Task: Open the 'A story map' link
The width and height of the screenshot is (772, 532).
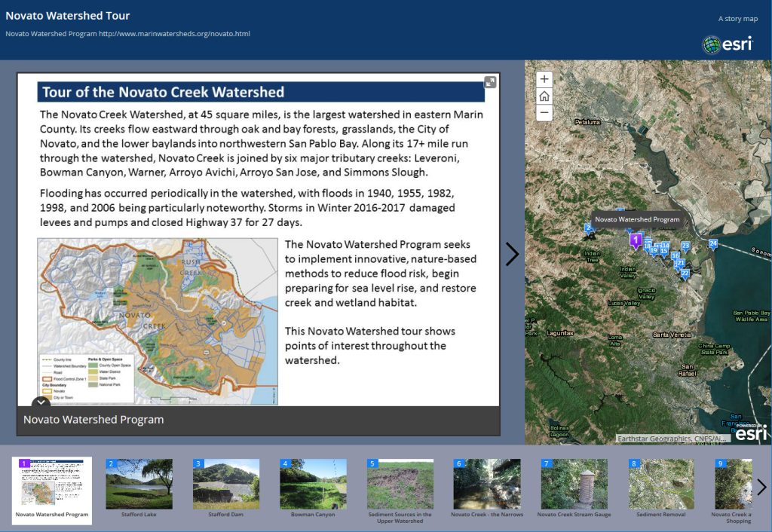Action: 737,17
